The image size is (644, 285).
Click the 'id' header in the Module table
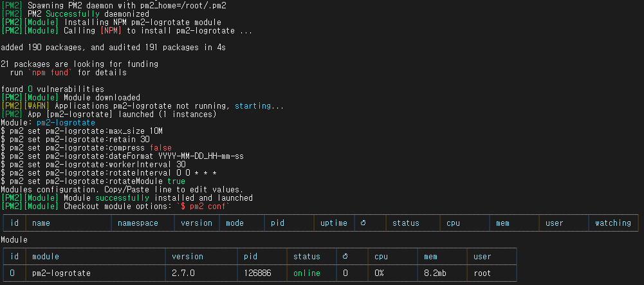pyautogui.click(x=14, y=256)
